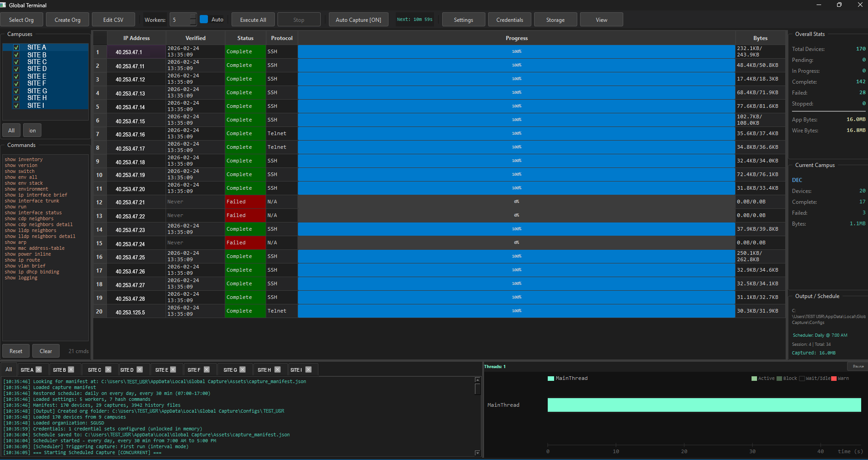This screenshot has height=460, width=868.
Task: Open the Select Org dropdown
Action: tap(21, 19)
